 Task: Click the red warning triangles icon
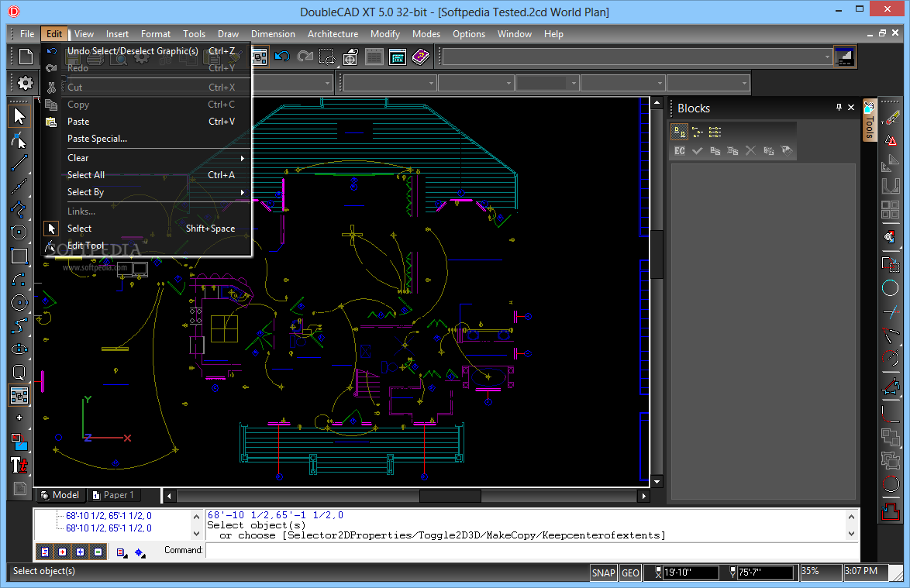(x=891, y=141)
